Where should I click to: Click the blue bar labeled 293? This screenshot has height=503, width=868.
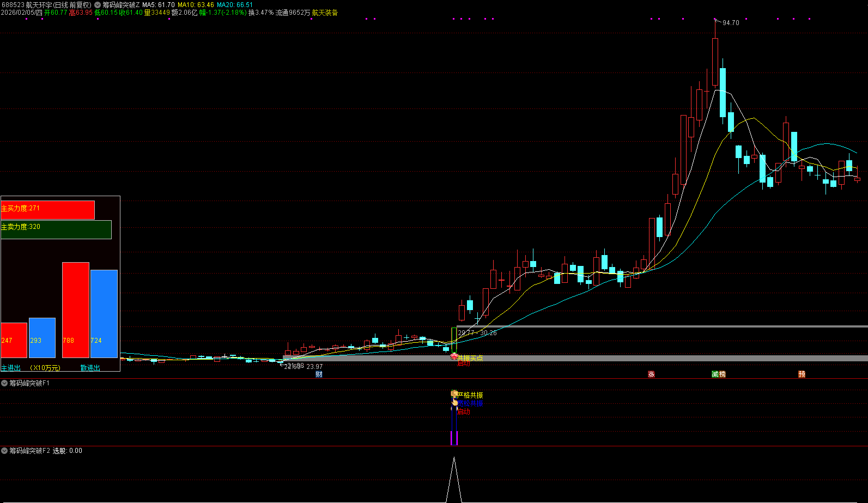42,337
